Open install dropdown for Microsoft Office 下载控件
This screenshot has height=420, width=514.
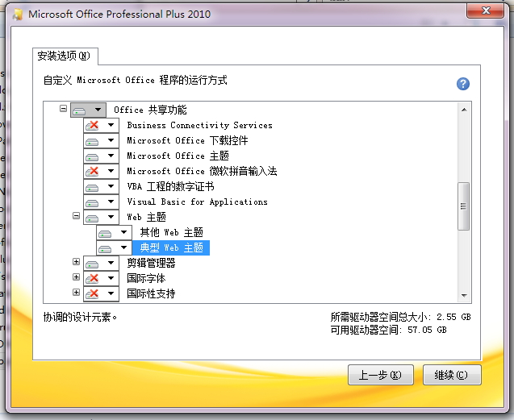point(102,140)
